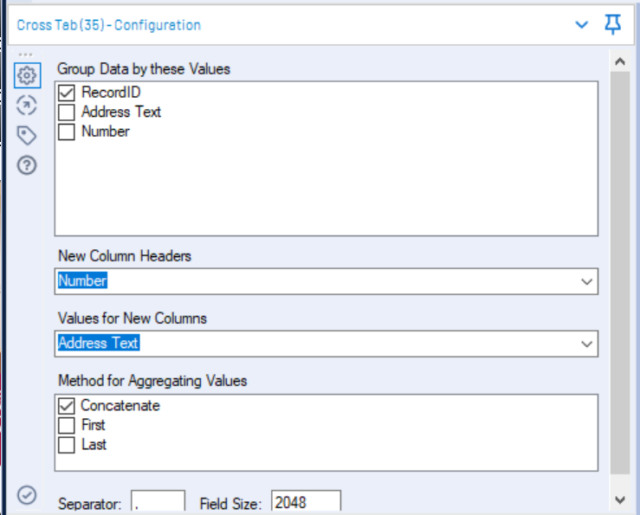The height and width of the screenshot is (515, 640).
Task: Check the Address Text group checkbox
Action: (x=67, y=112)
